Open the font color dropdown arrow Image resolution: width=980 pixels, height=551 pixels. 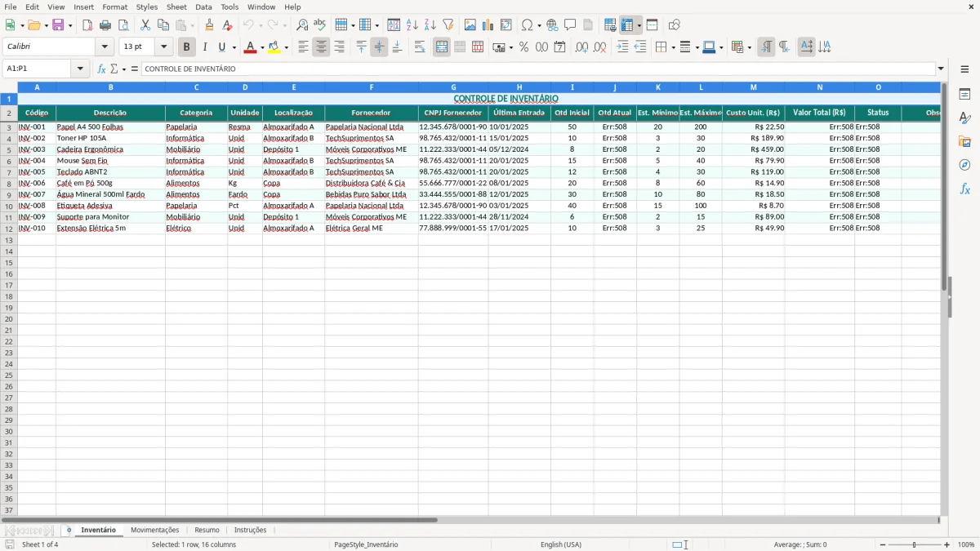pyautogui.click(x=261, y=47)
